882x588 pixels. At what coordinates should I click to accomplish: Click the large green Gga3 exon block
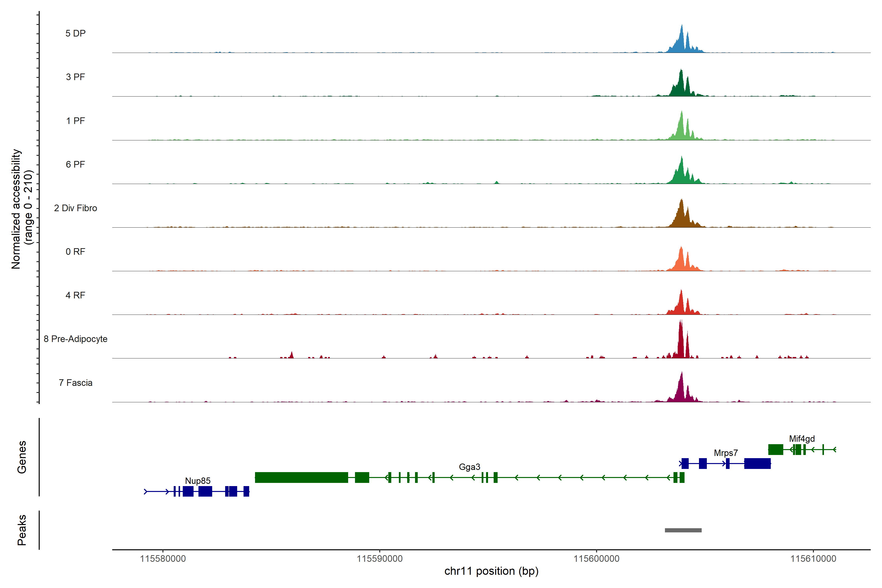(301, 477)
